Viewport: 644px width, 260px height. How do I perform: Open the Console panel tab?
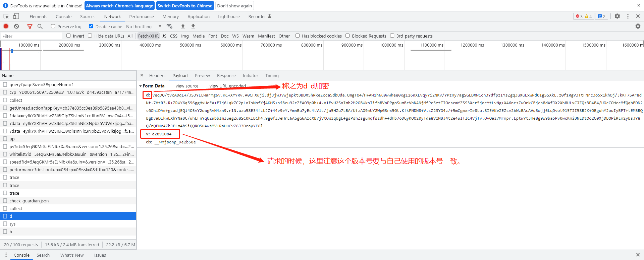click(63, 16)
